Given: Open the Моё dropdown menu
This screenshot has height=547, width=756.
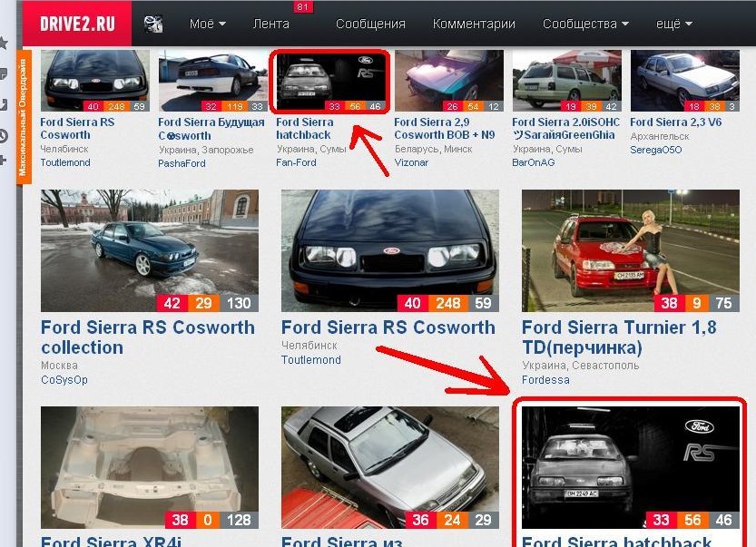Looking at the screenshot, I should click(207, 24).
